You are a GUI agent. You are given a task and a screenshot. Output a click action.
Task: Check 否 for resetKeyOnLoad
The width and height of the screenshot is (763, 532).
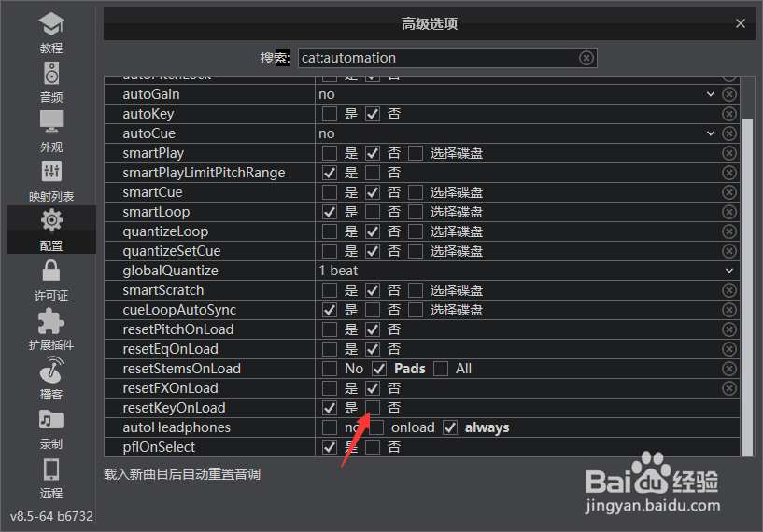373,408
